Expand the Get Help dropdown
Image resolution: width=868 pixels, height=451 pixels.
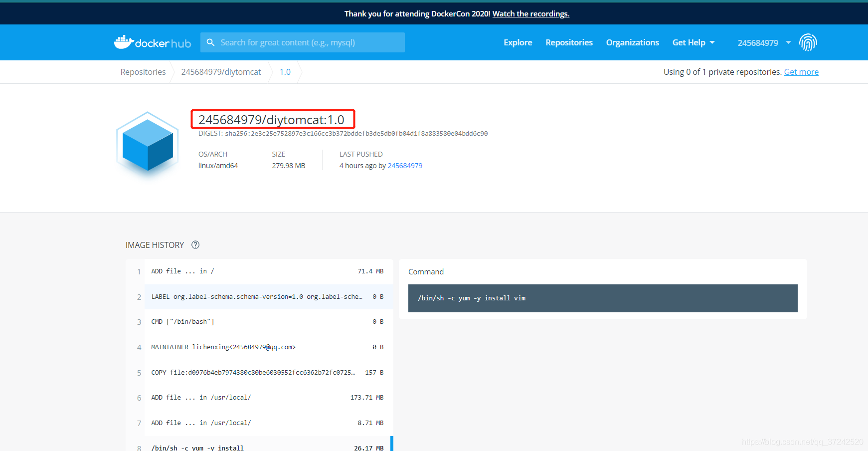[x=694, y=42]
